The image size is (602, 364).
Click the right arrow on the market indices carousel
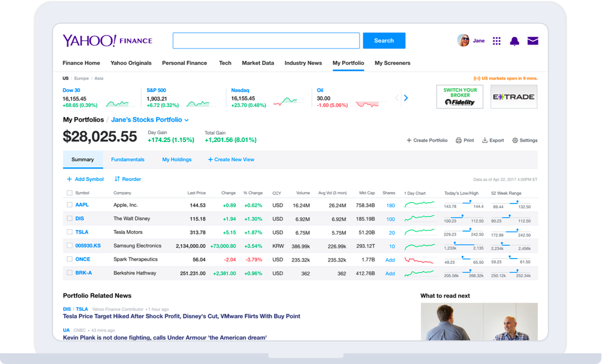[405, 97]
